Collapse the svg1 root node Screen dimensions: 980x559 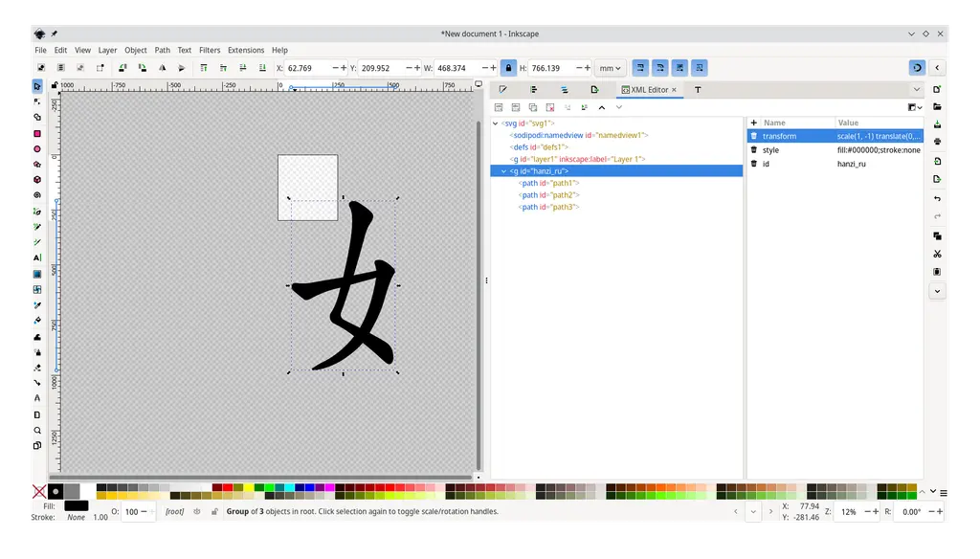pos(497,123)
